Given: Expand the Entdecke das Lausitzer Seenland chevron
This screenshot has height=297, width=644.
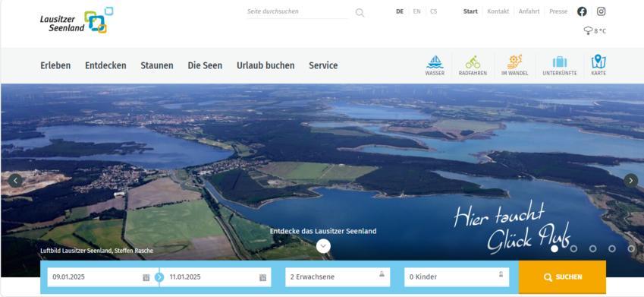Looking at the screenshot, I should tap(323, 246).
